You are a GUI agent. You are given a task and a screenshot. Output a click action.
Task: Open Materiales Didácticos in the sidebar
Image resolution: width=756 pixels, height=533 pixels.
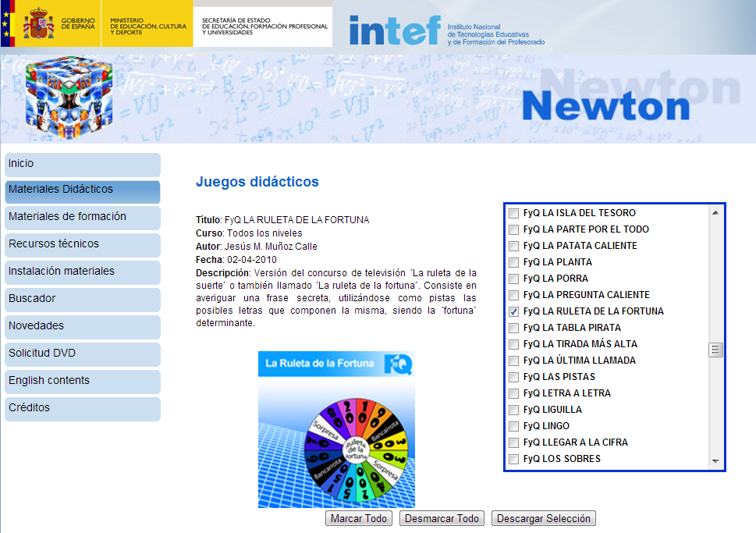coord(83,191)
